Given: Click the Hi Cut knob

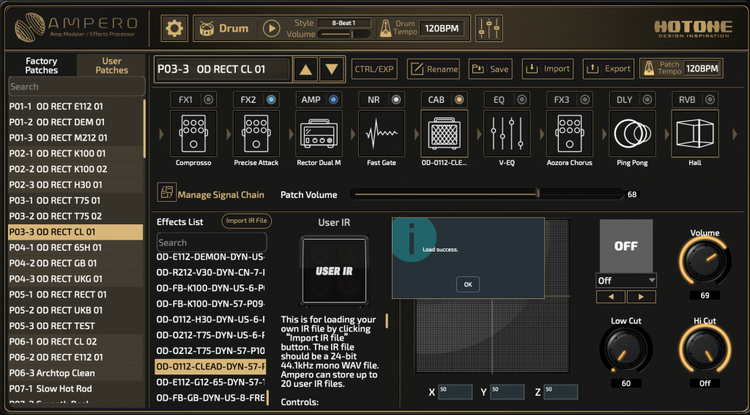Looking at the screenshot, I should pyautogui.click(x=705, y=350).
